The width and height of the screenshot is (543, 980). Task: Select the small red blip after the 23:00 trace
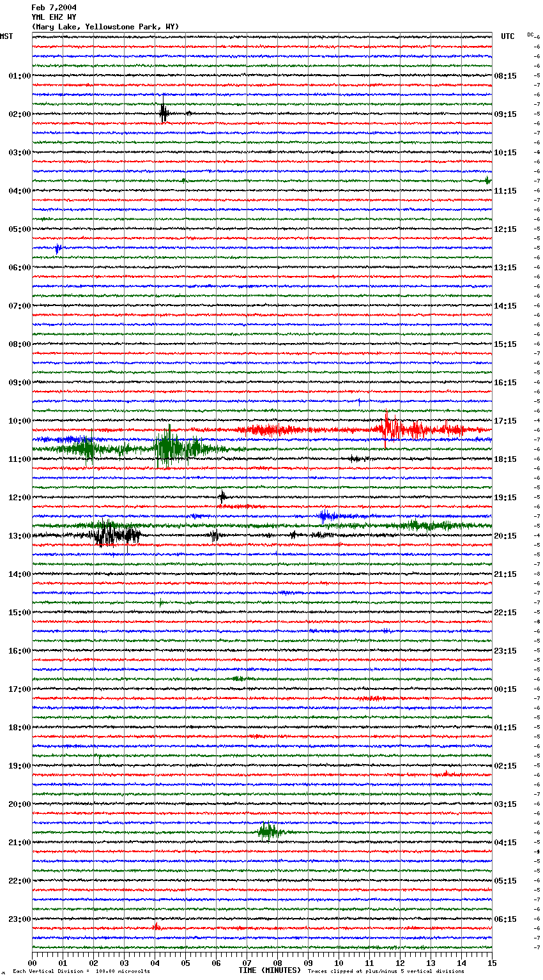click(x=156, y=927)
